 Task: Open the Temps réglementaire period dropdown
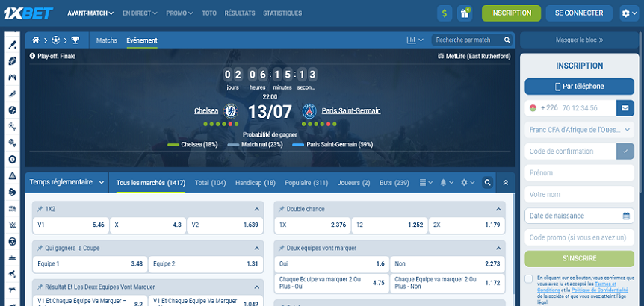[67, 183]
